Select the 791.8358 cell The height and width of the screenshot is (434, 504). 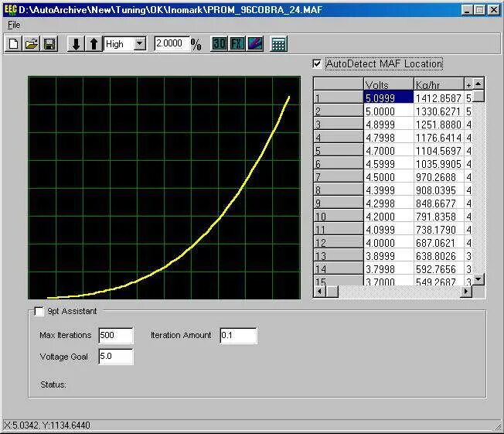439,216
